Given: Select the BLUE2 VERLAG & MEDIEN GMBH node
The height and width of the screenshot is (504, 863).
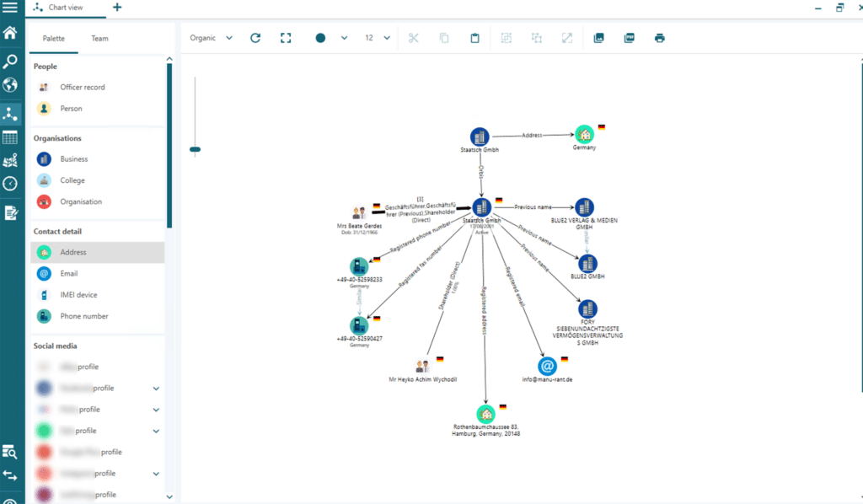Looking at the screenshot, I should point(584,207).
